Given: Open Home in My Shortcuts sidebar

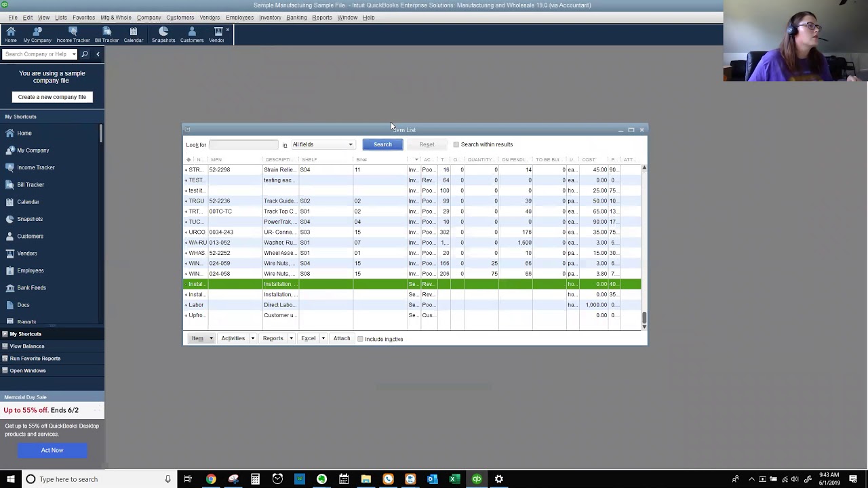Looking at the screenshot, I should point(24,133).
